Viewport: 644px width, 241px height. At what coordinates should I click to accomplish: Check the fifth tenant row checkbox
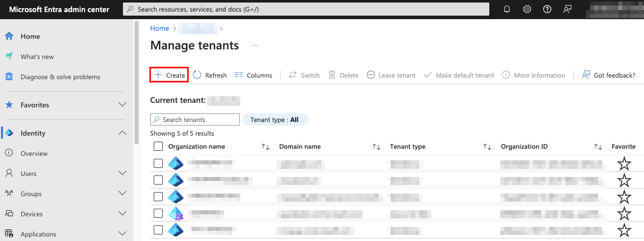click(x=158, y=230)
